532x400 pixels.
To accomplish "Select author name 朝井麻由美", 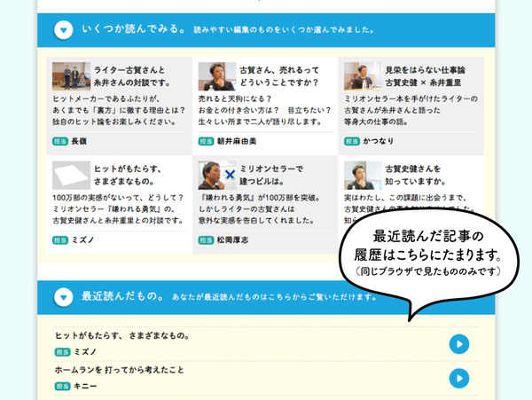I will pos(240,140).
